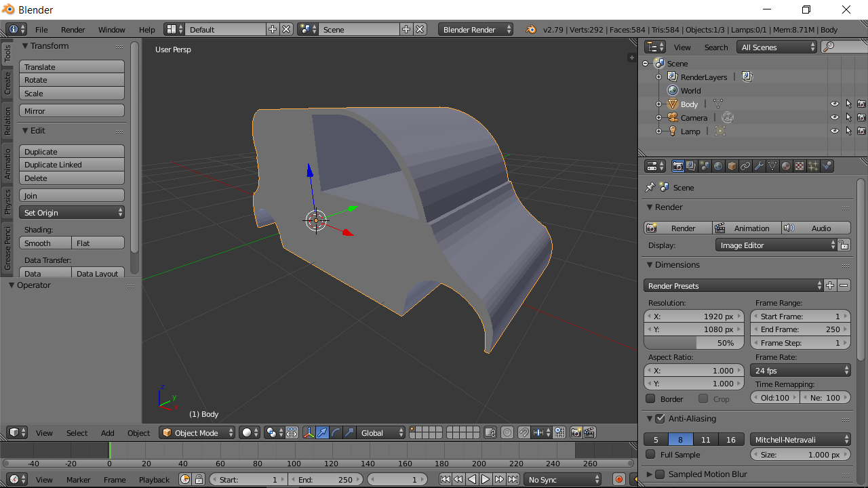Click the Body mesh object icon in outliner
The width and height of the screenshot is (868, 488).
click(x=673, y=104)
